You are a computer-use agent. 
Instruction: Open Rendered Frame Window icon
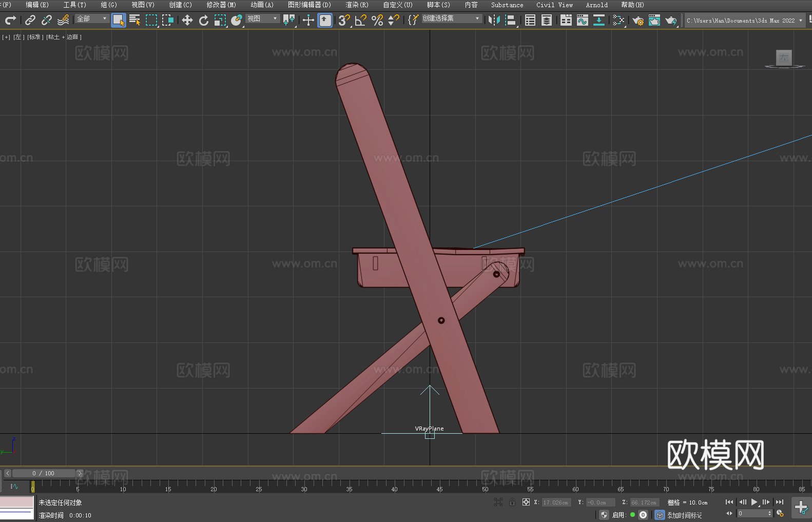[654, 20]
